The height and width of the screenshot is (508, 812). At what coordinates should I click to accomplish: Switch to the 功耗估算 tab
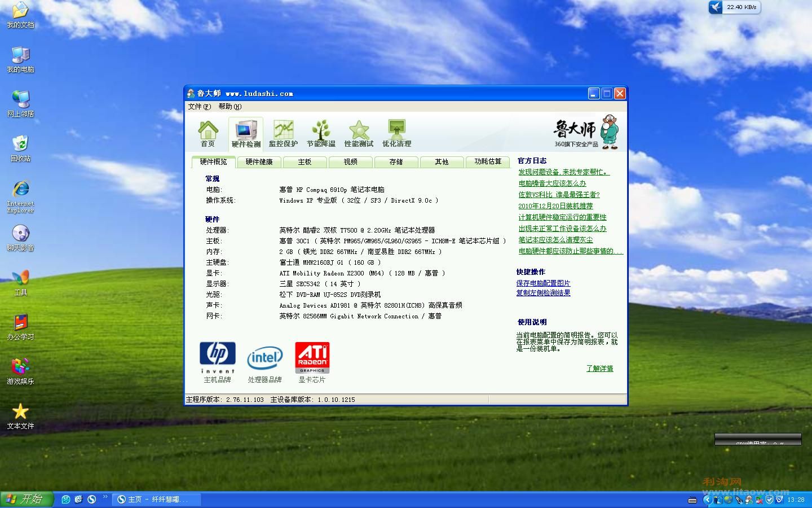coord(488,162)
